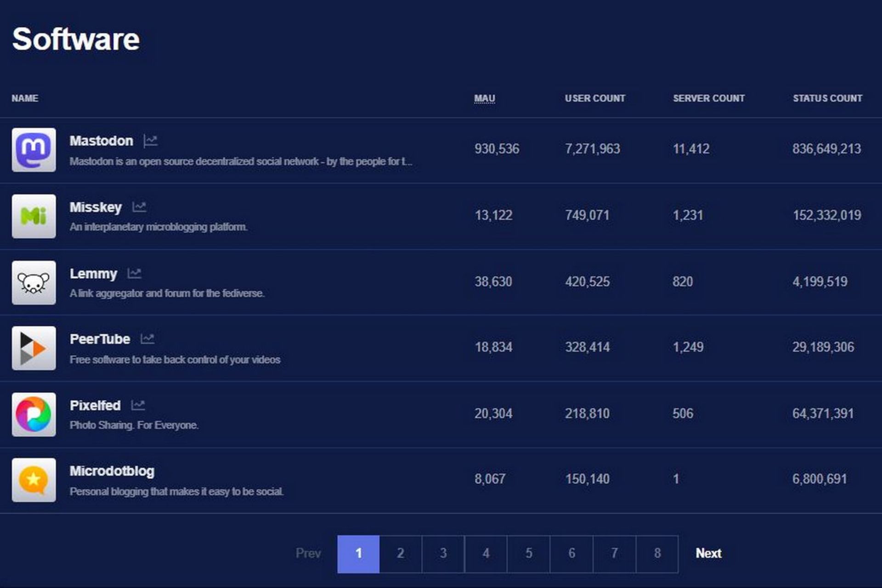882x588 pixels.
Task: Click Lemmy MAU value 38,630
Action: click(x=493, y=282)
